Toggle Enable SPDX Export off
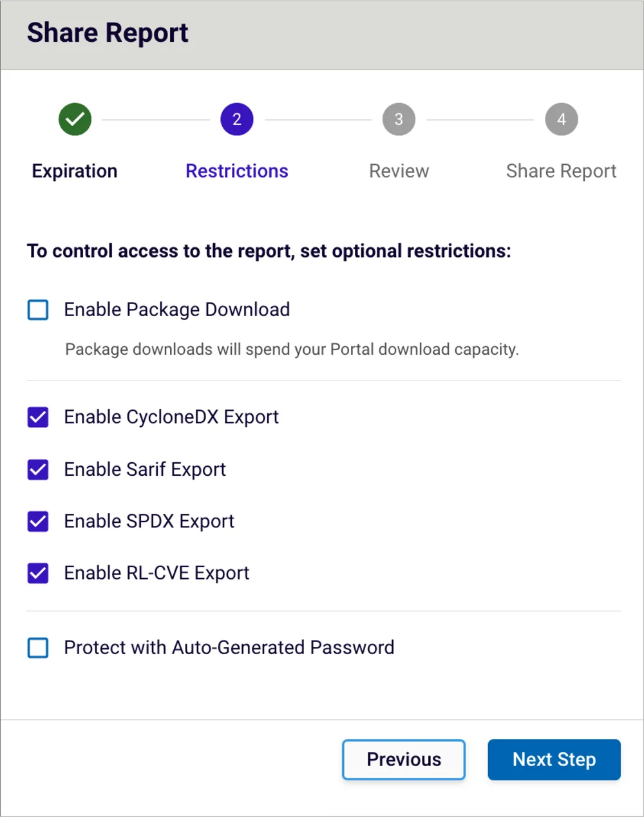The width and height of the screenshot is (644, 817). [x=38, y=521]
